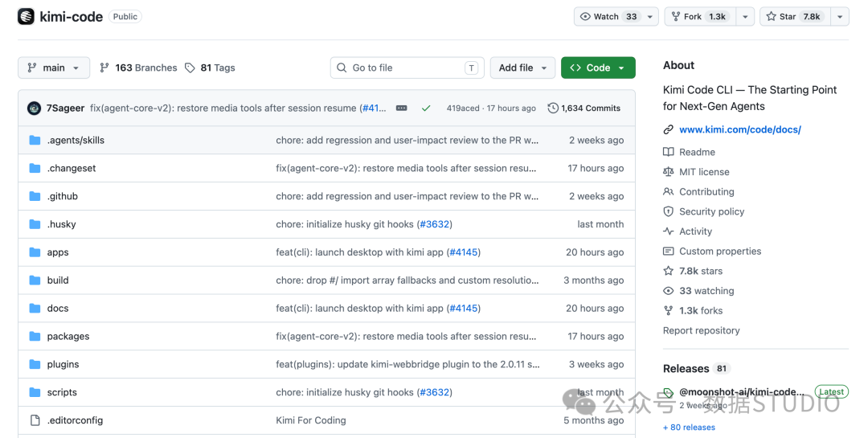
Task: Click the MIT license scale icon
Action: 668,172
